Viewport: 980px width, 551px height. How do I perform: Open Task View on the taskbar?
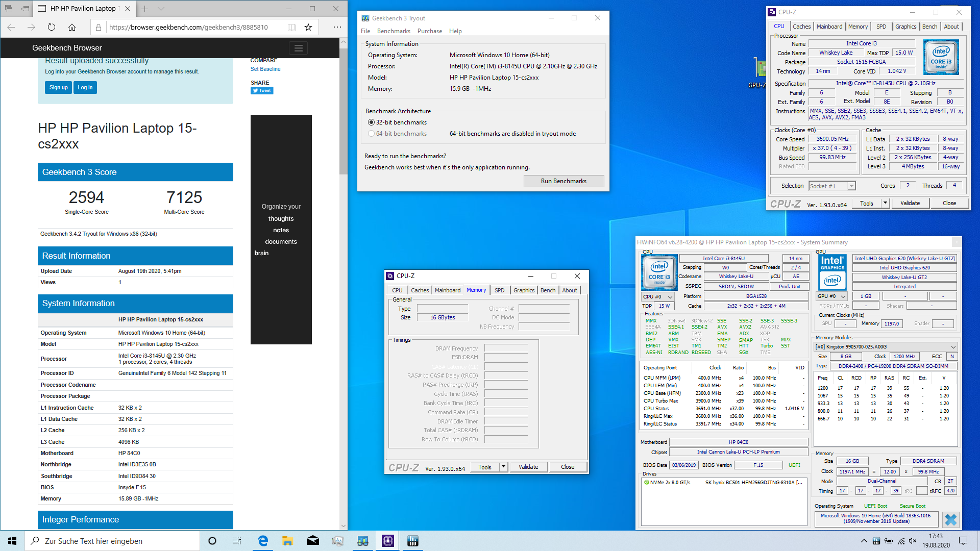(237, 541)
